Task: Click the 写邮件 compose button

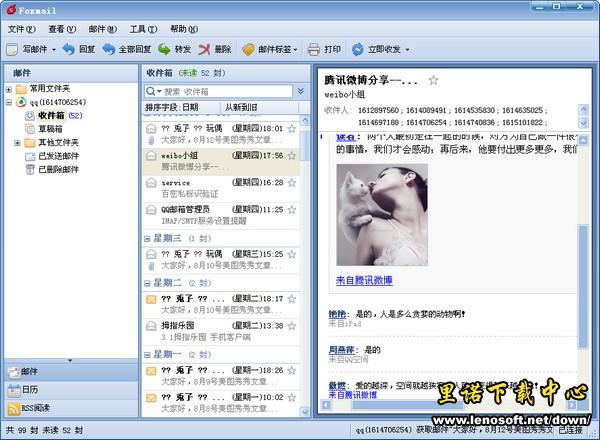Action: pos(27,49)
